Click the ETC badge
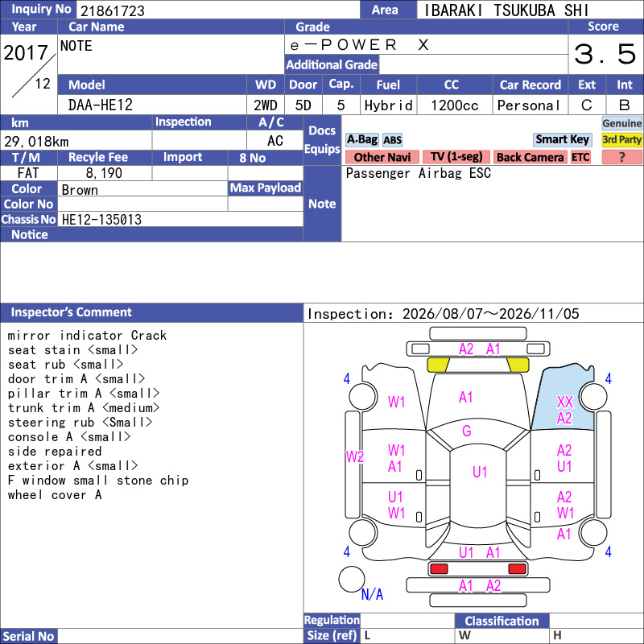644x644 pixels. (x=580, y=157)
